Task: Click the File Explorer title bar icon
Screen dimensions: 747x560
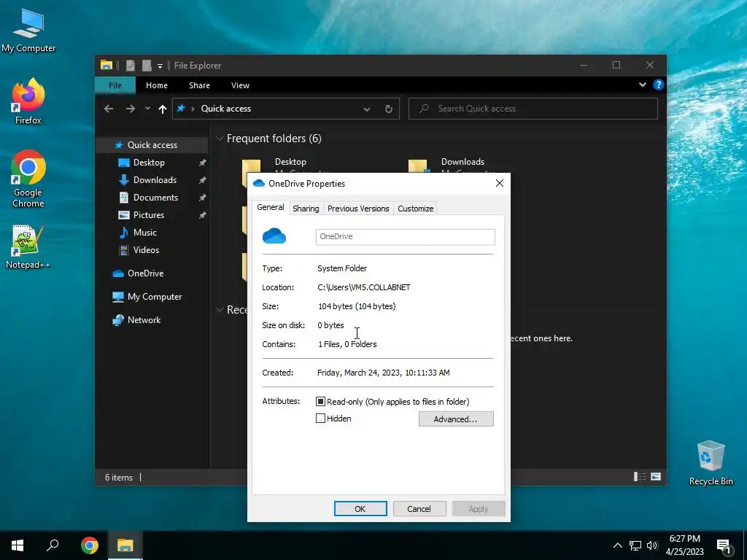Action: (x=107, y=65)
